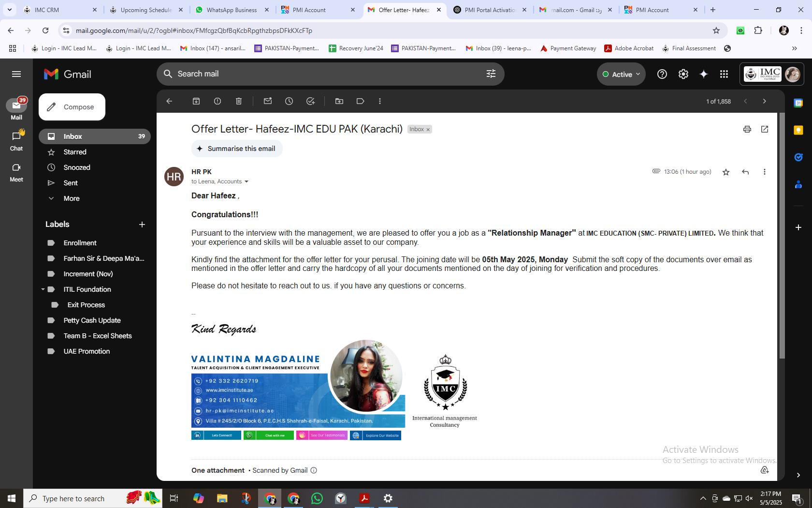The height and width of the screenshot is (508, 812).
Task: Archive this email
Action: [196, 101]
